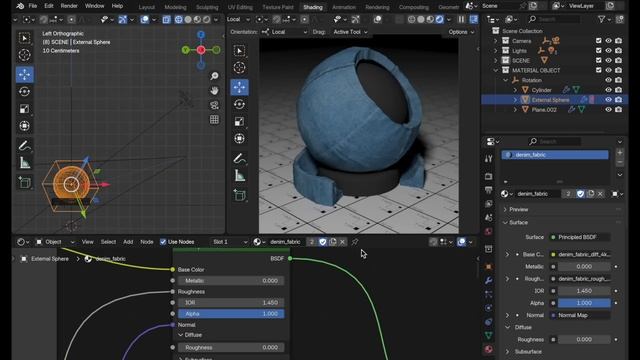The image size is (640, 360).
Task: Select the Move tool in left viewport
Action: pyautogui.click(x=24, y=74)
